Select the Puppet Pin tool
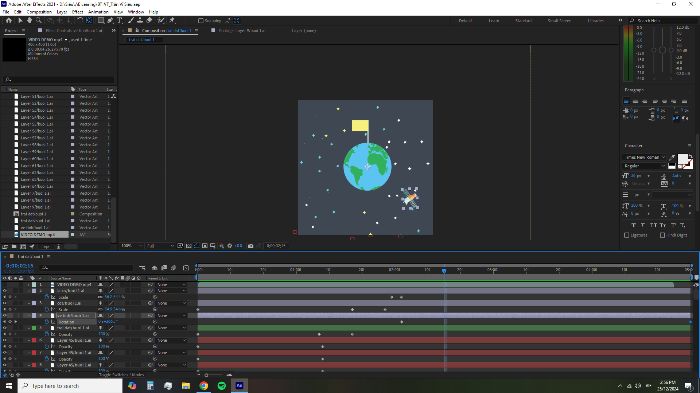 [x=172, y=21]
